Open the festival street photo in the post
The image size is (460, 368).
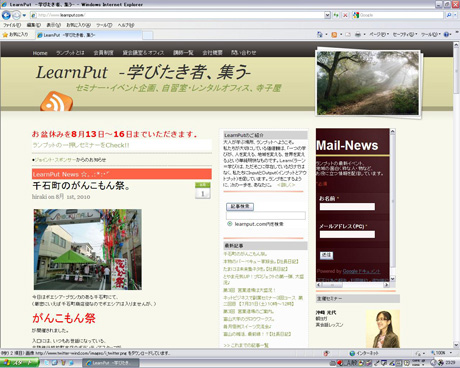point(88,249)
